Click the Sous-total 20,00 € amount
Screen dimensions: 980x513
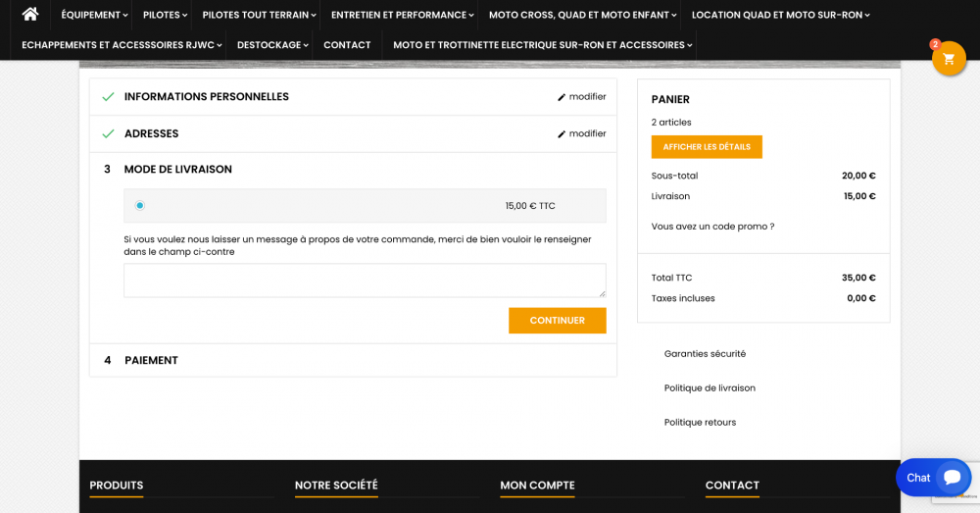pos(858,176)
